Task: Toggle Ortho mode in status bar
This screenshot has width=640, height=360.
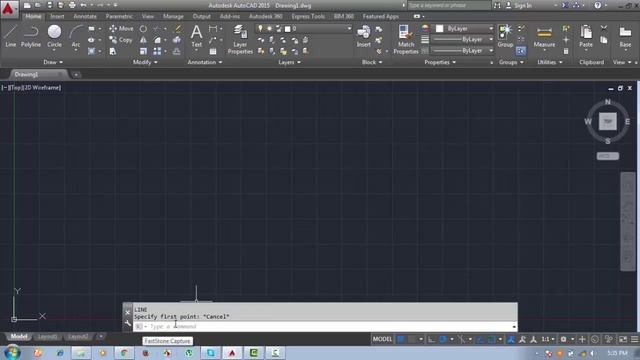Action: pos(431,339)
